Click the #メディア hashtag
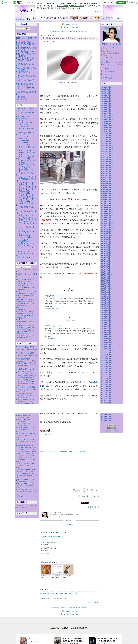 [x=54, y=452]
